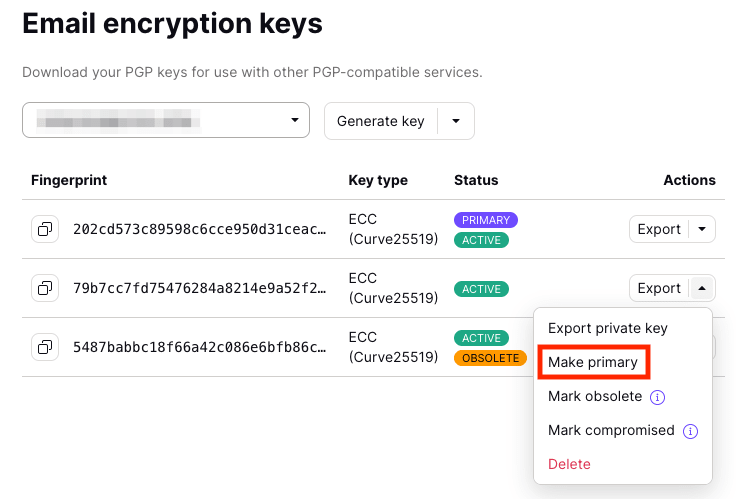Export the 79b7cc7f key
Image resolution: width=736 pixels, height=499 pixels.
click(659, 288)
